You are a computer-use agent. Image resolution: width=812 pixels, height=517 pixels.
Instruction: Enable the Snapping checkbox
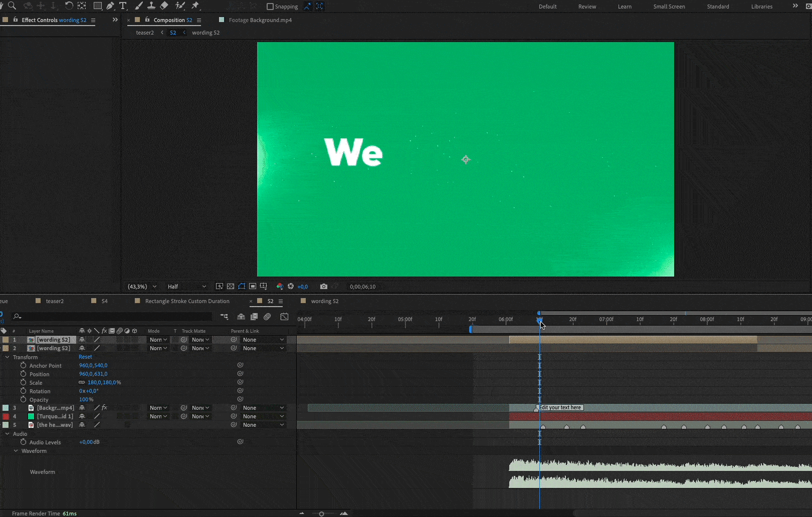[270, 7]
